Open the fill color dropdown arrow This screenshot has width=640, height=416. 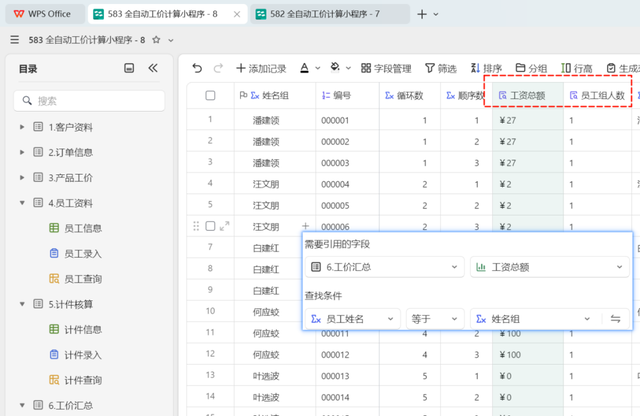(348, 69)
